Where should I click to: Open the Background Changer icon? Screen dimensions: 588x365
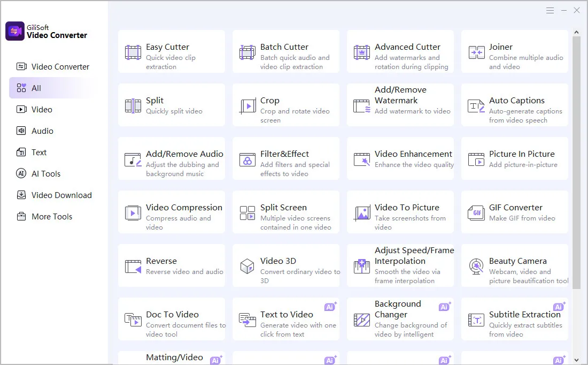(362, 320)
